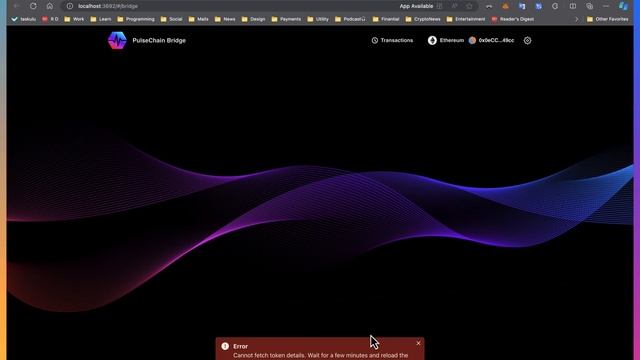Open the bridge settings gear icon
Image resolution: width=640 pixels, height=360 pixels.
(527, 40)
